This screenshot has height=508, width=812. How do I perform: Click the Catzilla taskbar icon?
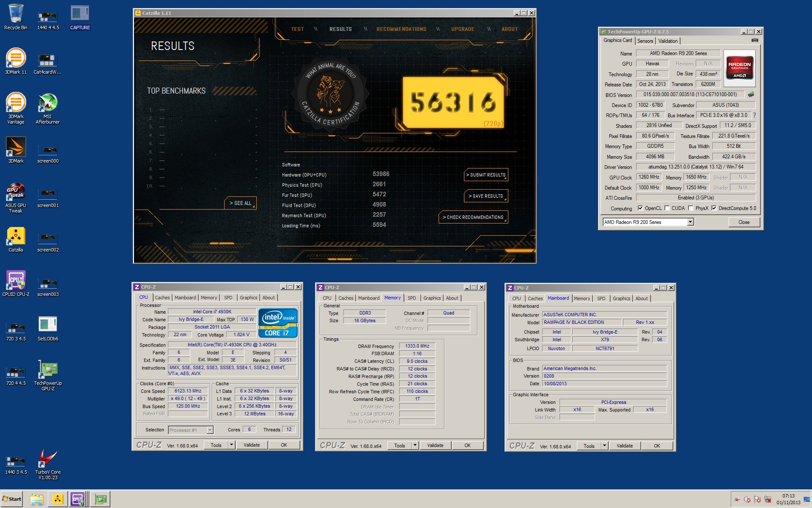click(x=58, y=499)
